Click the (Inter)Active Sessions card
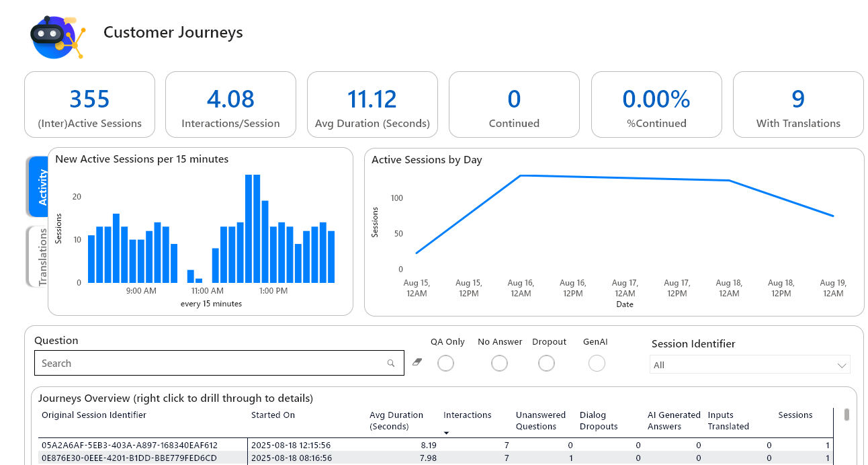The height and width of the screenshot is (465, 868). pos(89,105)
